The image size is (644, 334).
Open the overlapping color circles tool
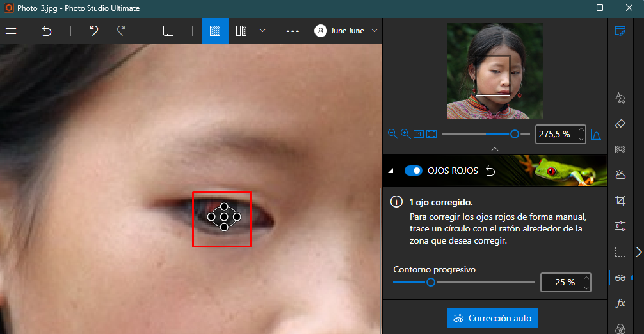620,328
